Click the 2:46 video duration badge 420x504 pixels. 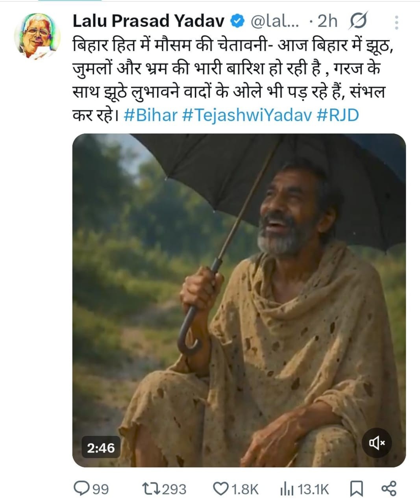[101, 448]
